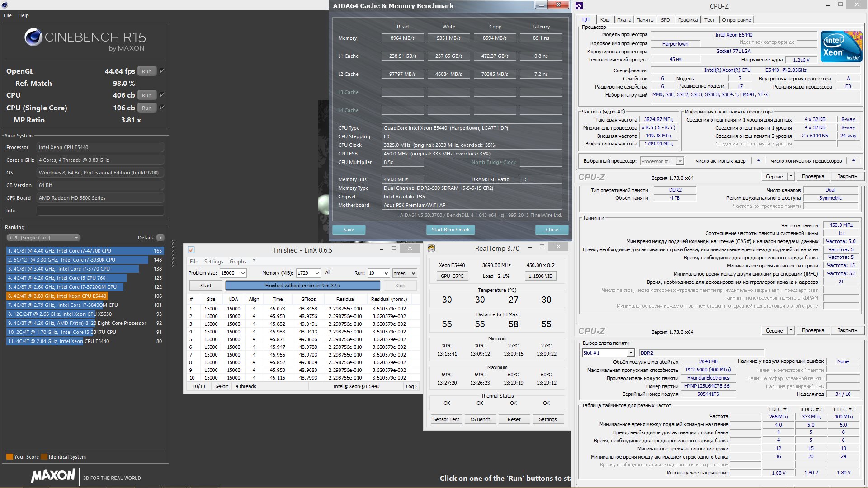Click the LinX 'Finished without errors' progress bar

(303, 286)
